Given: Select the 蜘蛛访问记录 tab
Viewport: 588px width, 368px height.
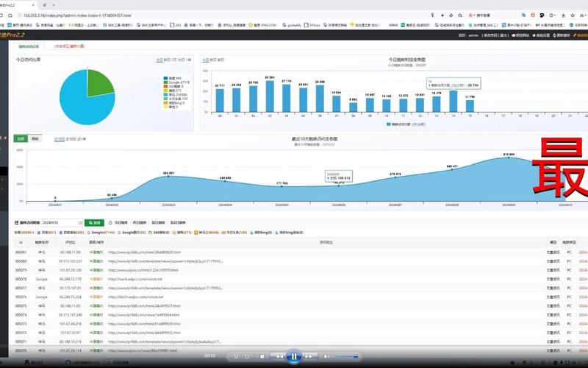Looking at the screenshot, I should (29, 46).
